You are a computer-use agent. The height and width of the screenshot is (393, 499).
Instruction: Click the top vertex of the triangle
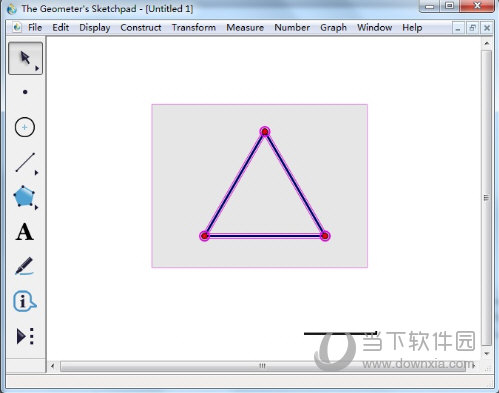click(x=265, y=132)
